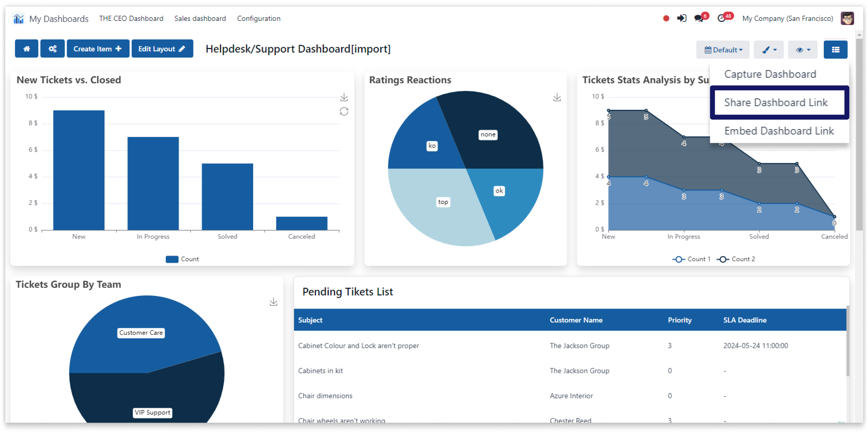Click the red recording dot icon
Screen dimensions: 868x433
tap(666, 18)
